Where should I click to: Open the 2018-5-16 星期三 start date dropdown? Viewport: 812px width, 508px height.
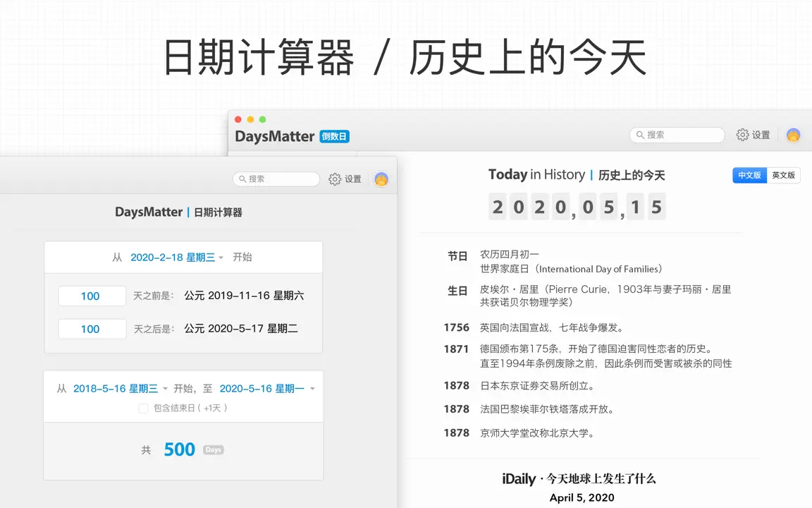pos(120,389)
